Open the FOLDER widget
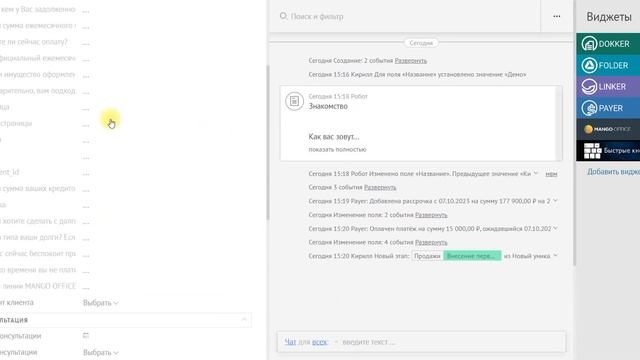The width and height of the screenshot is (640, 360). [x=608, y=65]
